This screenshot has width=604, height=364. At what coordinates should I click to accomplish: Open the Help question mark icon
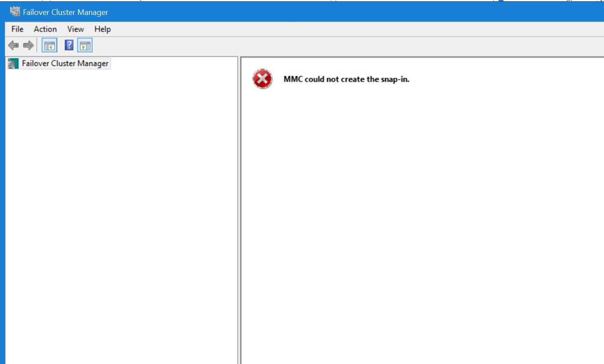[69, 45]
